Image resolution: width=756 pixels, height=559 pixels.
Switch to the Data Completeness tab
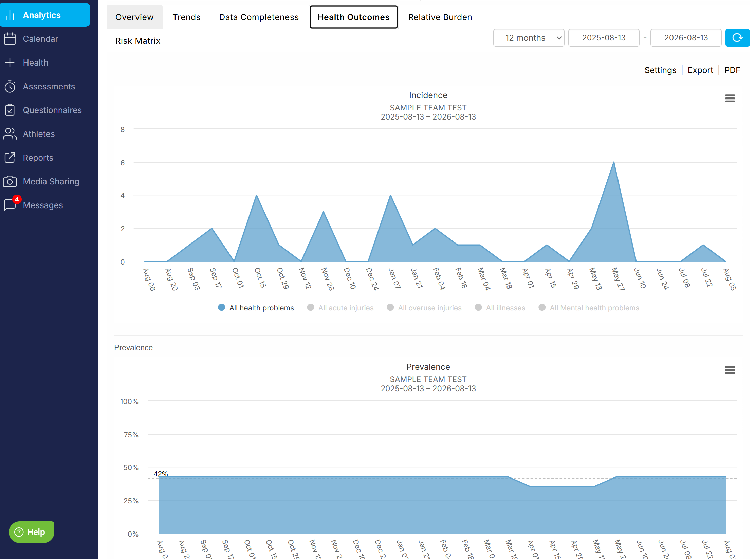point(259,17)
